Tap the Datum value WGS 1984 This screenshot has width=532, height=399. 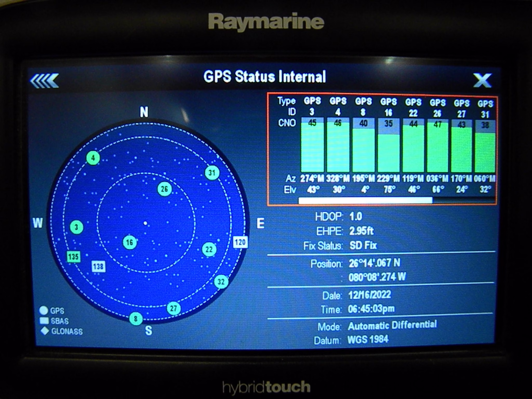coord(368,339)
